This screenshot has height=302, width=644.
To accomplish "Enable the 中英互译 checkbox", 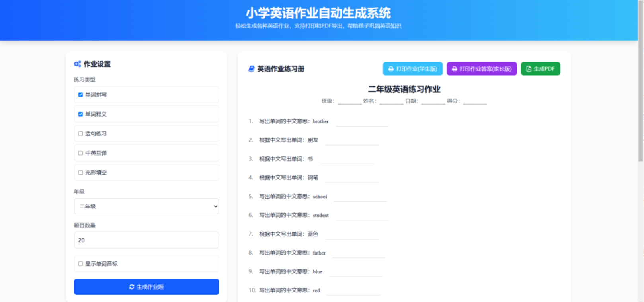I will pos(80,153).
